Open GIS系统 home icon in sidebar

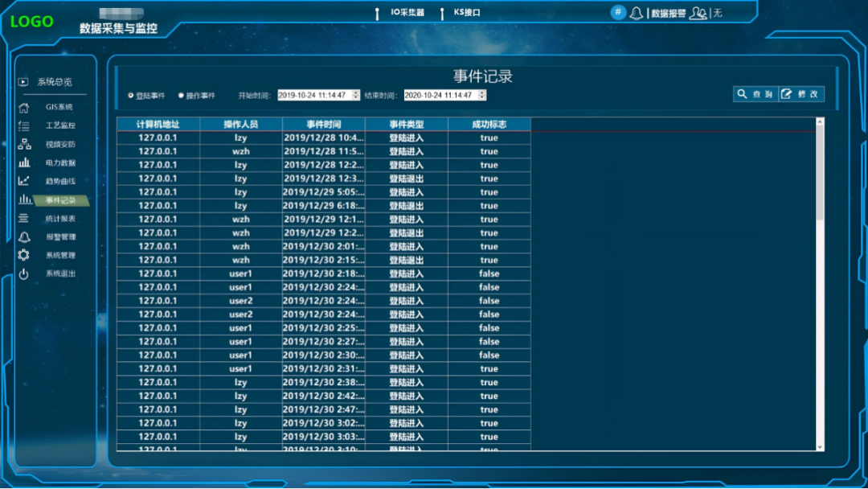24,108
